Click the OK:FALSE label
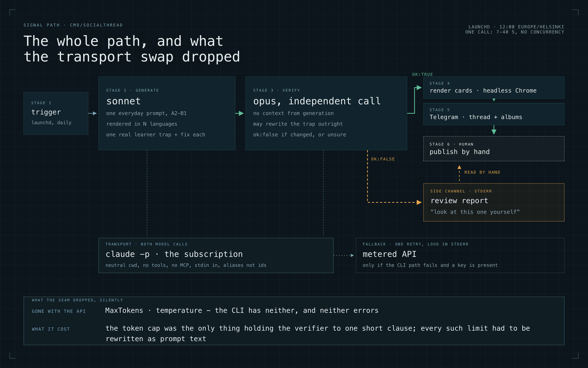588x368 pixels. [383, 159]
